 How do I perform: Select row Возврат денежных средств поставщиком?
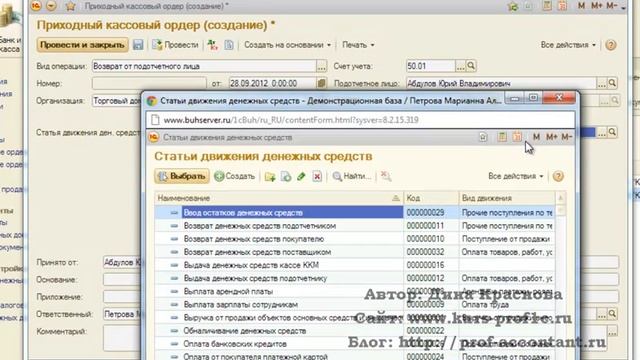[355, 252]
